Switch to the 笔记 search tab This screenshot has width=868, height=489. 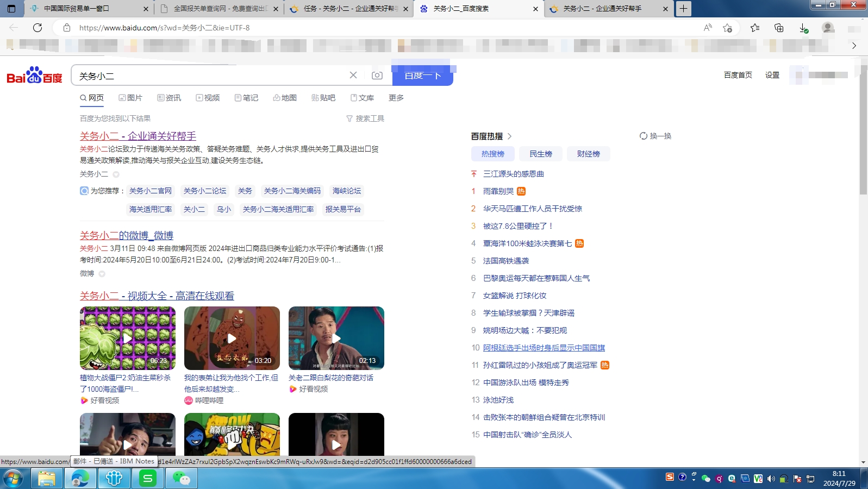[x=247, y=98]
